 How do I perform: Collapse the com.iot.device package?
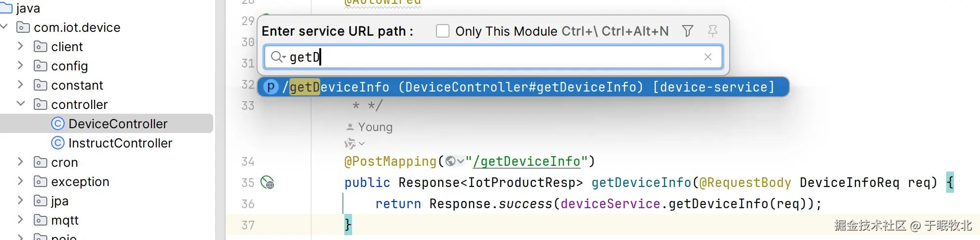[4, 27]
